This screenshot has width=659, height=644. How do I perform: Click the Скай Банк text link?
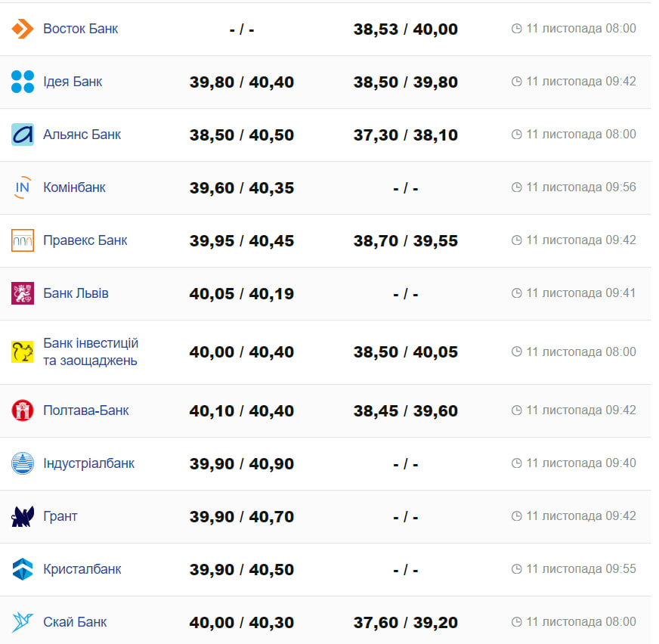pyautogui.click(x=75, y=622)
